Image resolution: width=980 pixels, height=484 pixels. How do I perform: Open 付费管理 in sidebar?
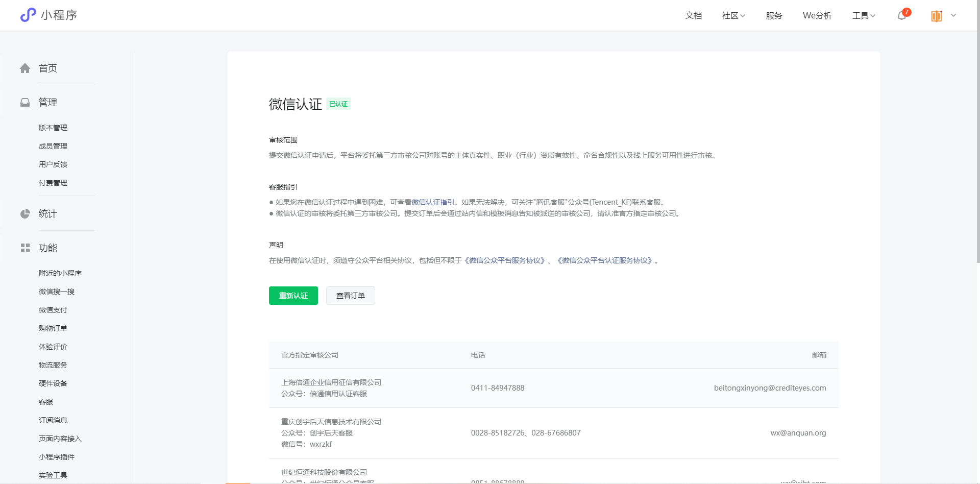(x=53, y=183)
